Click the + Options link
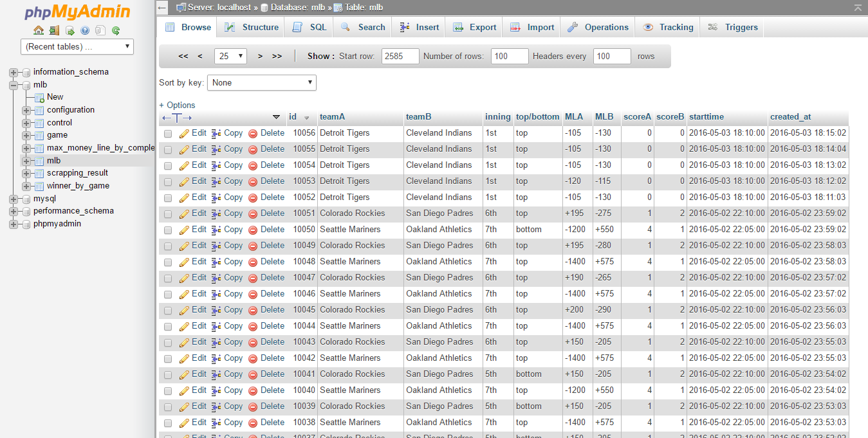 point(177,105)
